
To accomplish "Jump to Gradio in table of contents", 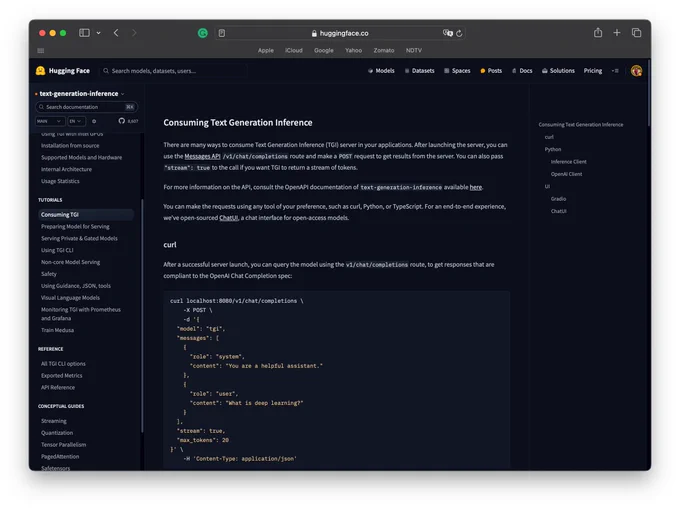I will (559, 199).
